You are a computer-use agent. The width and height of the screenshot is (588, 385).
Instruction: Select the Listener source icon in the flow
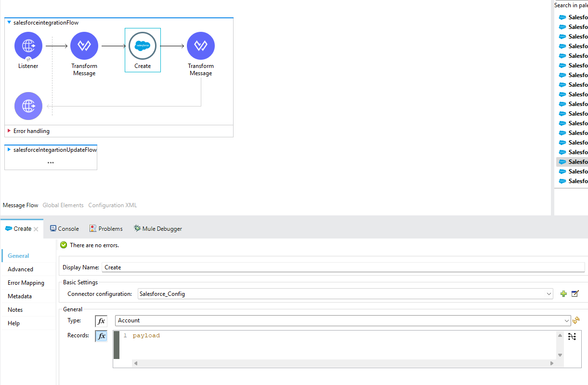pos(28,46)
